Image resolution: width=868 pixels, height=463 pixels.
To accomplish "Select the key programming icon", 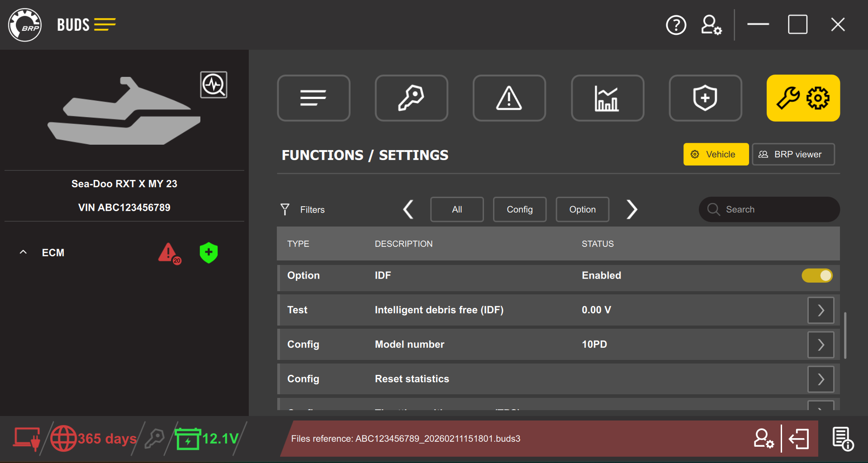I will [x=411, y=98].
